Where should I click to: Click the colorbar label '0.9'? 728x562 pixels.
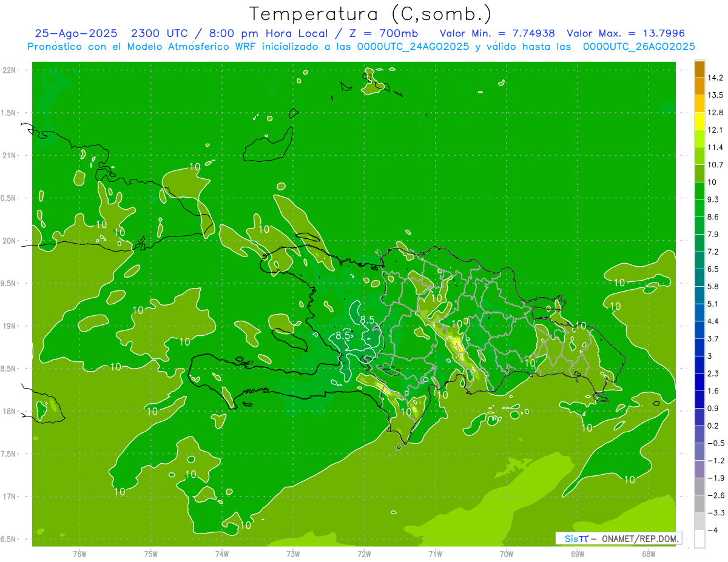[x=713, y=409]
